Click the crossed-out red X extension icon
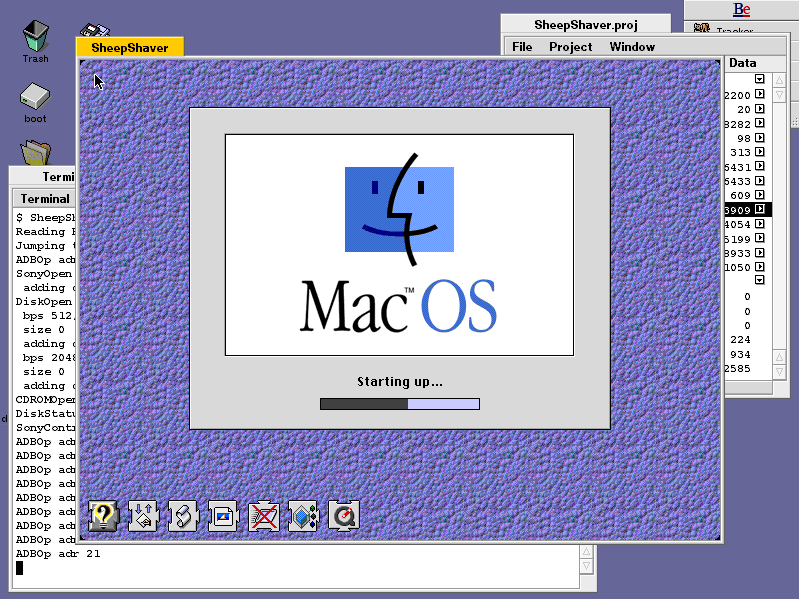This screenshot has height=600, width=800. pyautogui.click(x=264, y=515)
